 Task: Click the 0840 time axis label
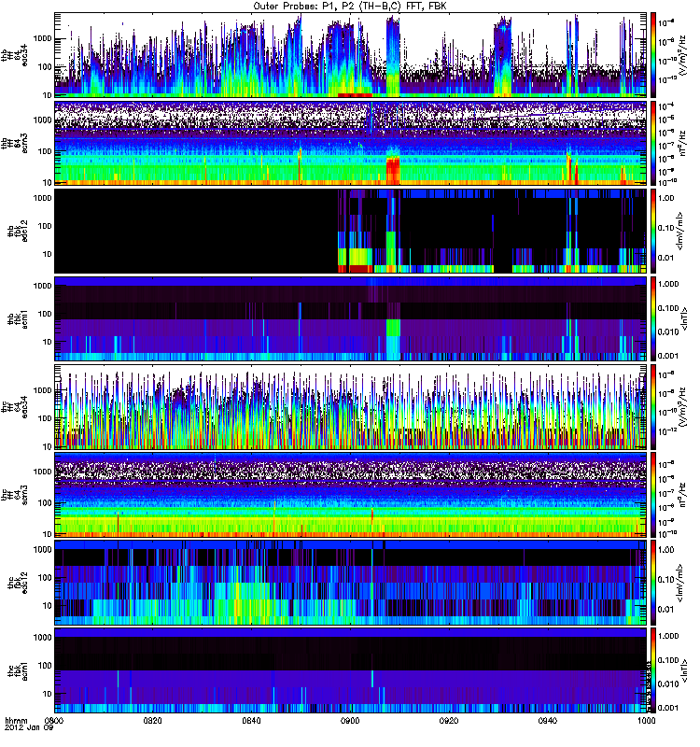pyautogui.click(x=251, y=720)
